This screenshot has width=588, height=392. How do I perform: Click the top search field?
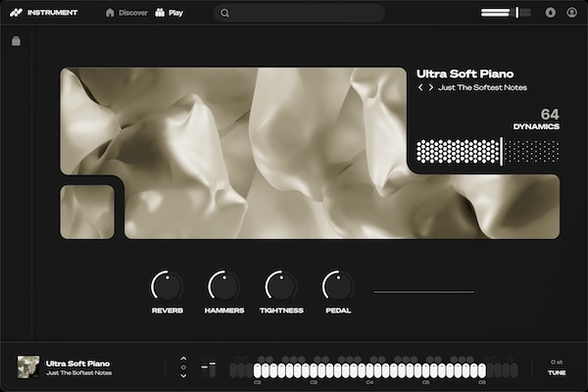click(299, 13)
